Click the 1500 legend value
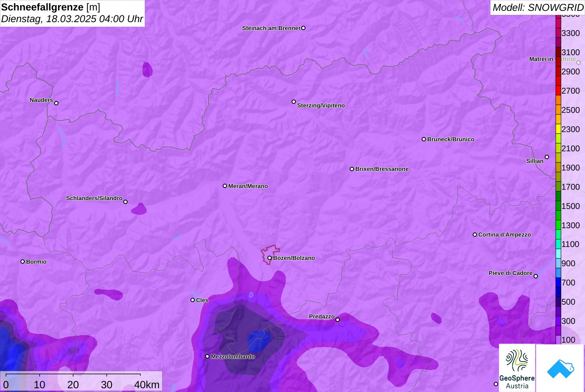This screenshot has width=585, height=392. pos(571,206)
